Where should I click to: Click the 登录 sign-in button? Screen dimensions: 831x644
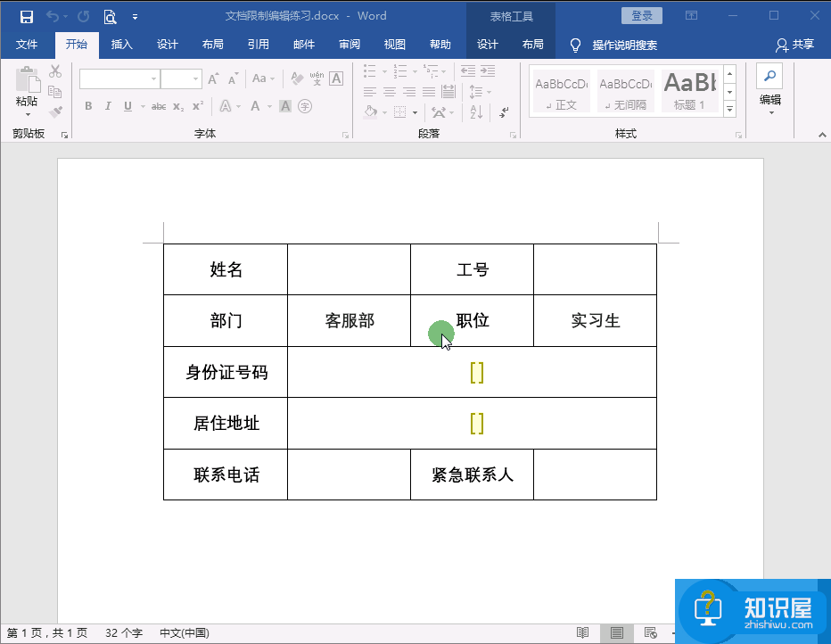pos(642,16)
